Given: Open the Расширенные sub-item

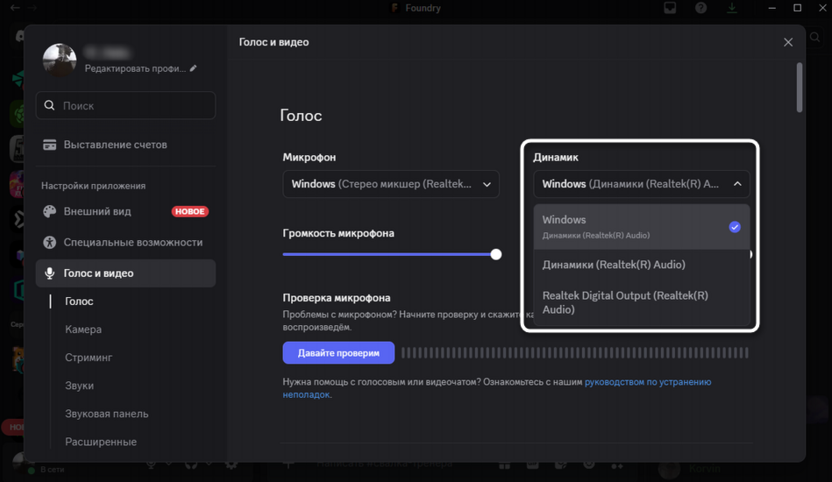Looking at the screenshot, I should [101, 442].
